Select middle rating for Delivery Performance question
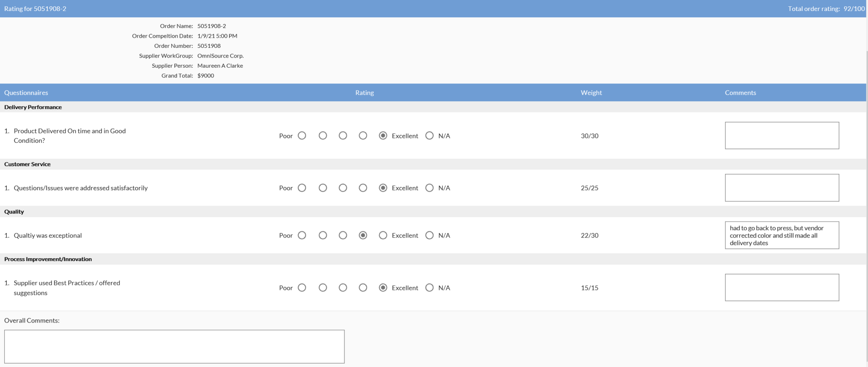Screen dimensions: 868x367 click(x=343, y=135)
